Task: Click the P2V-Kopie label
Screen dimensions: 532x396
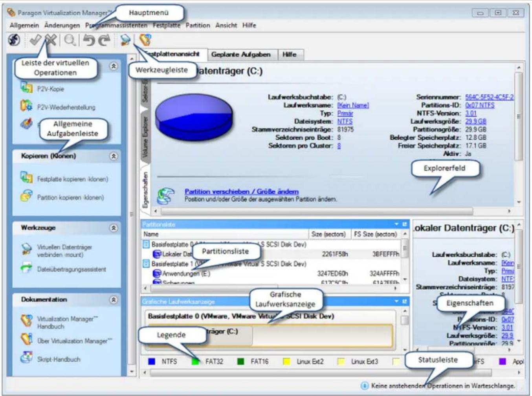Action: (51, 89)
